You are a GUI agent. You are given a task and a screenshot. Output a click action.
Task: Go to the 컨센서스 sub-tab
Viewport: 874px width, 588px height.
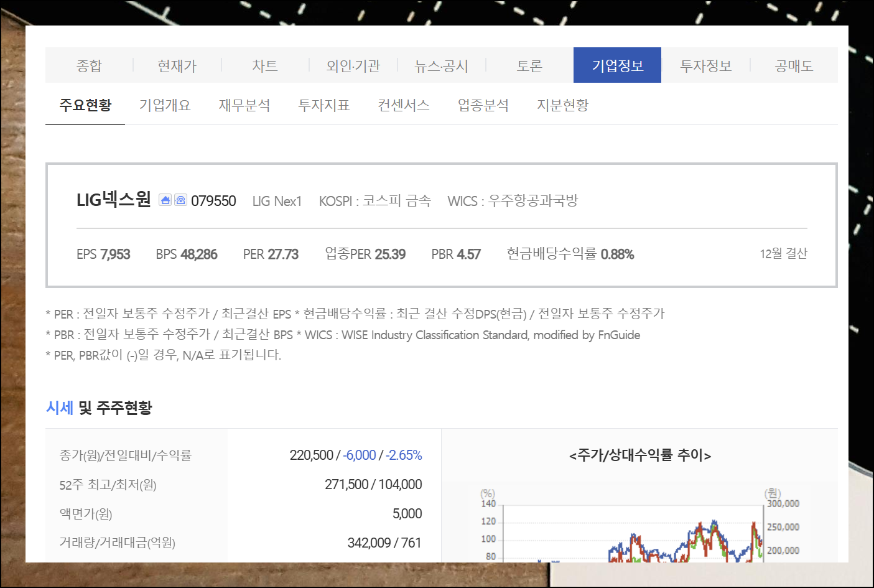pyautogui.click(x=404, y=105)
